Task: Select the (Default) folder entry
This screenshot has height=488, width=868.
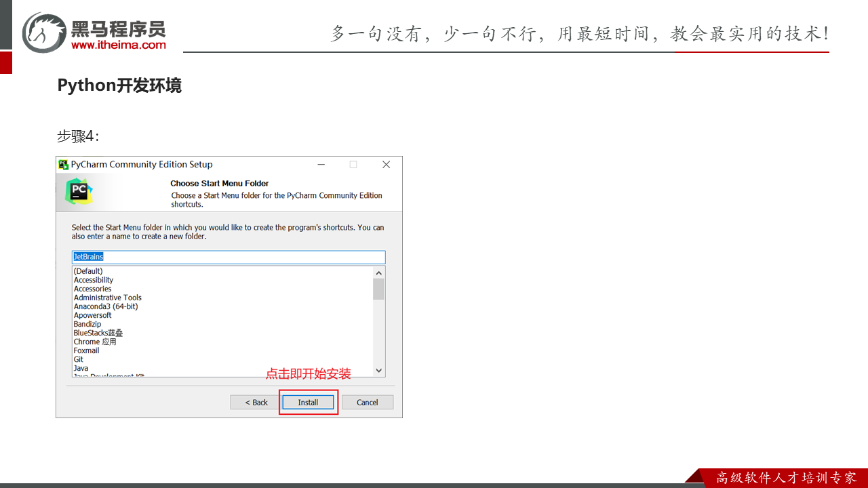Action: click(88, 271)
